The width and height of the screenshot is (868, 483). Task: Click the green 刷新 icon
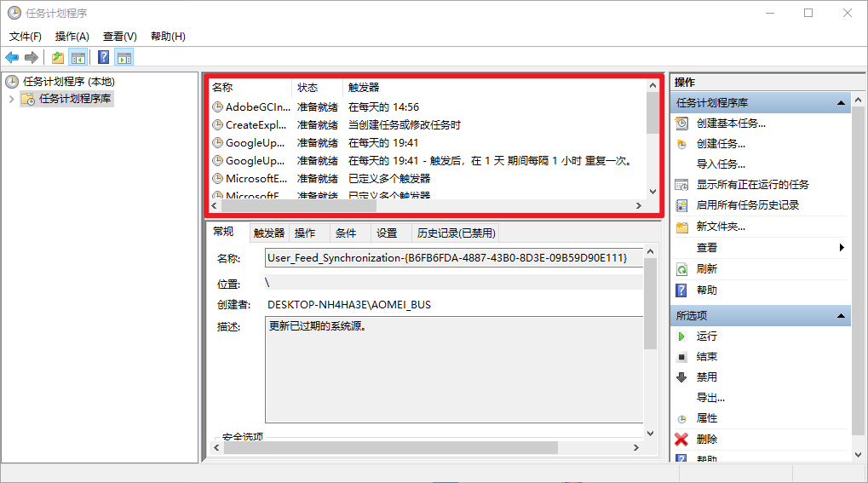tap(682, 269)
